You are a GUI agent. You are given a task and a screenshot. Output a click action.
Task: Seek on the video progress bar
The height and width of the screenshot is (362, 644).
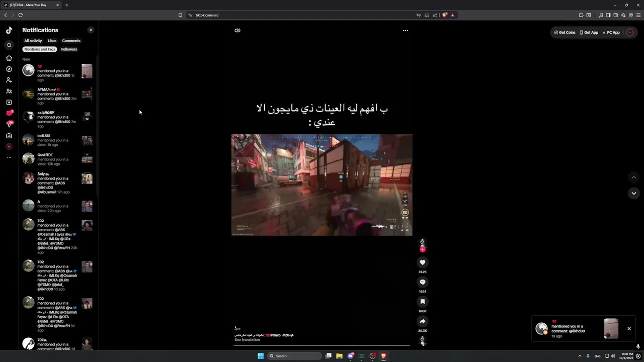[x=322, y=345]
